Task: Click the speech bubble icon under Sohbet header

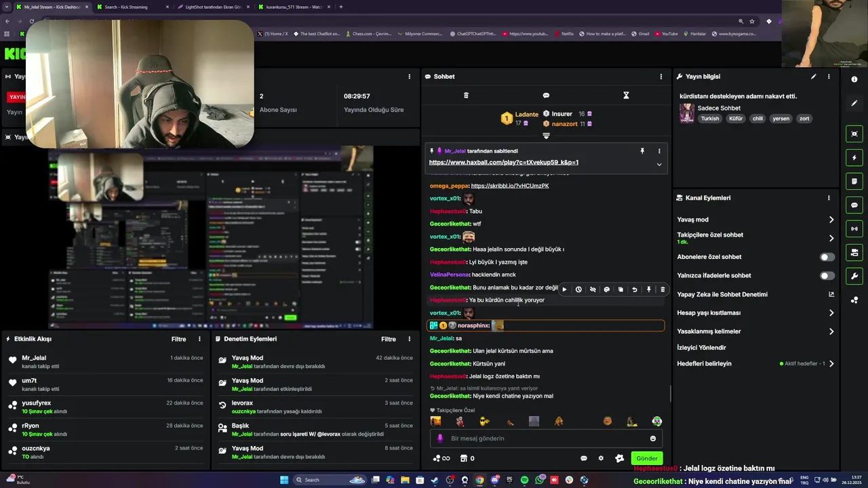Action: pos(546,96)
